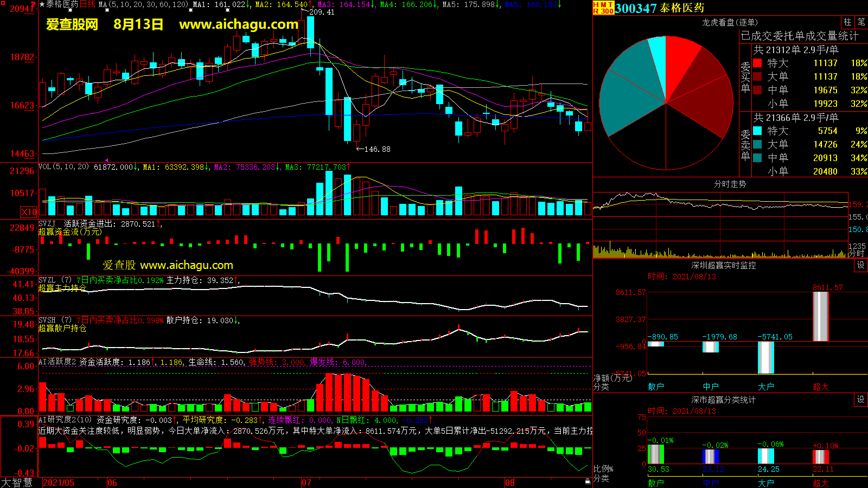Screen dimensions: 868x488
Task: Click the HMT R300 stock tag icon
Action: 603,8
